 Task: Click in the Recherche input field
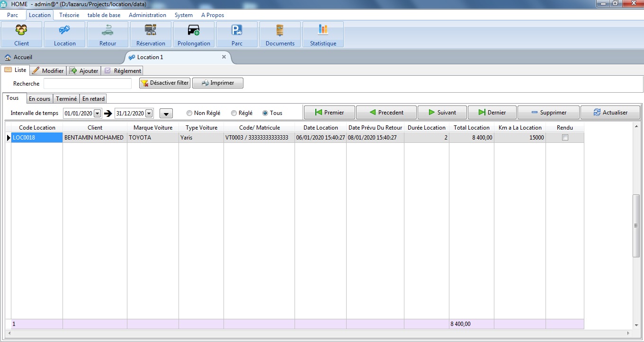[x=88, y=84]
